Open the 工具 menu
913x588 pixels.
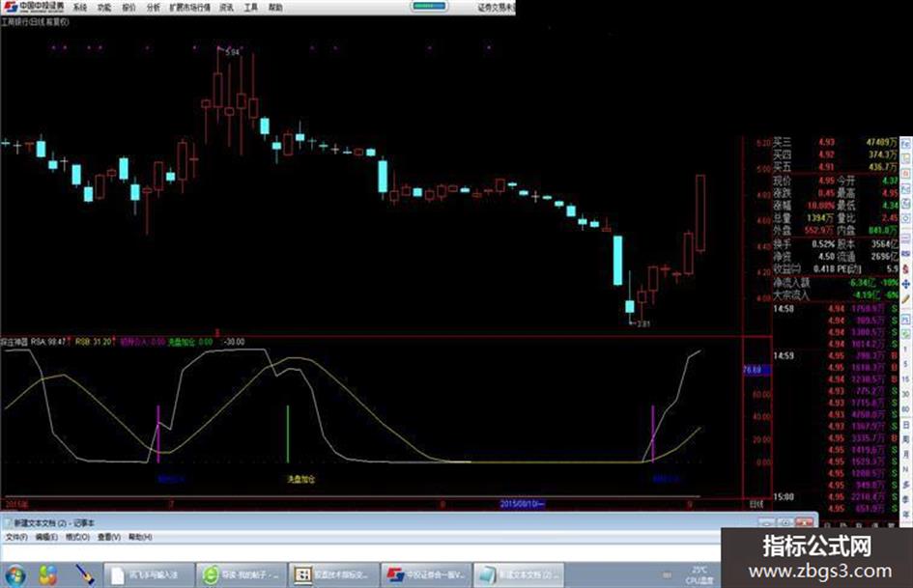pos(251,8)
